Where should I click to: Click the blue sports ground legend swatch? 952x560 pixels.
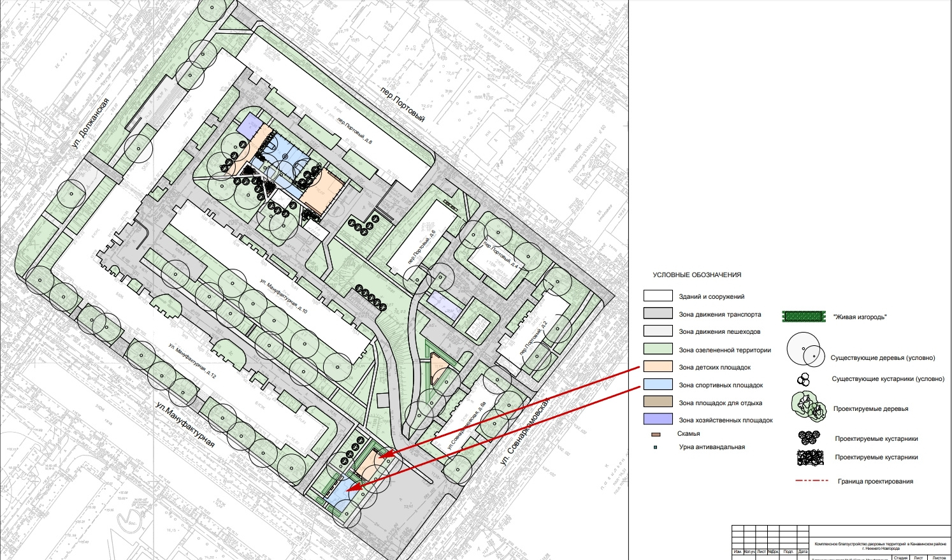[658, 384]
